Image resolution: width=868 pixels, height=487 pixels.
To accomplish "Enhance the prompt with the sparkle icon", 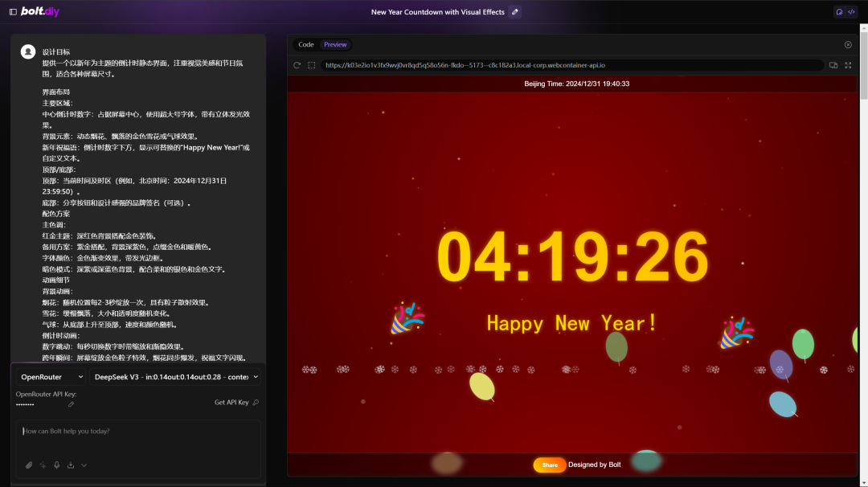I will [43, 464].
